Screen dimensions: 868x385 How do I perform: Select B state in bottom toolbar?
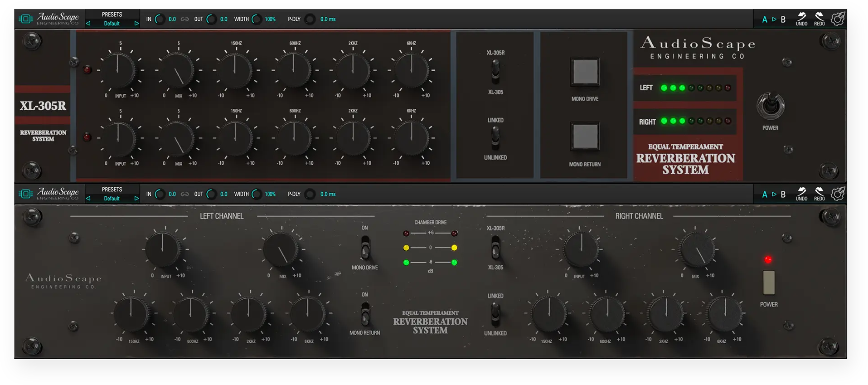[783, 195]
